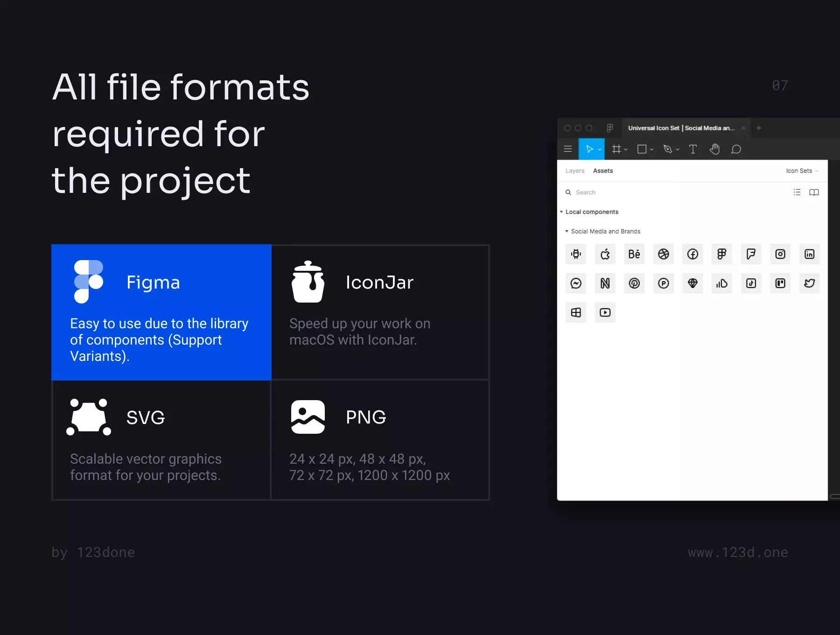Add a new tab with plus button

point(759,128)
